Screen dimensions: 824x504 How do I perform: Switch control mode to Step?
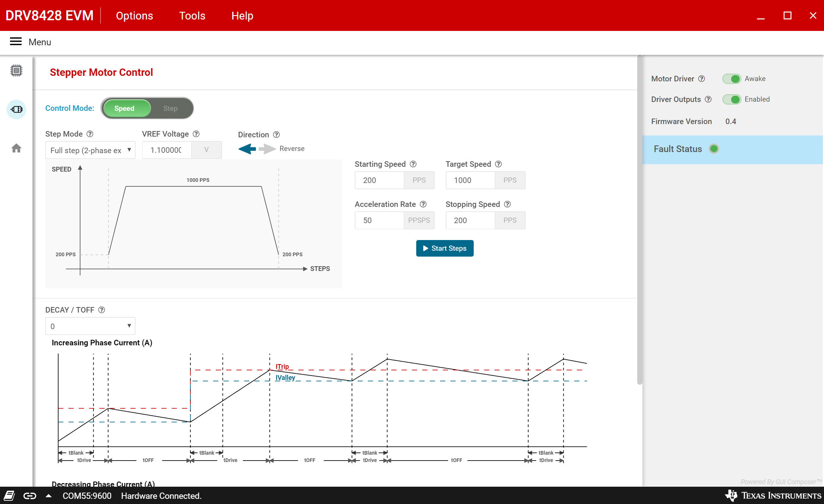click(x=171, y=108)
